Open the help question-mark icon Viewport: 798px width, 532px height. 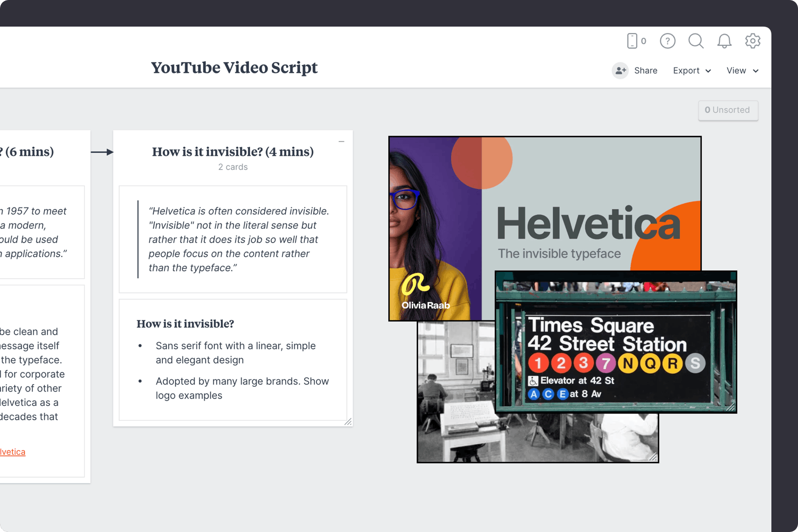667,41
